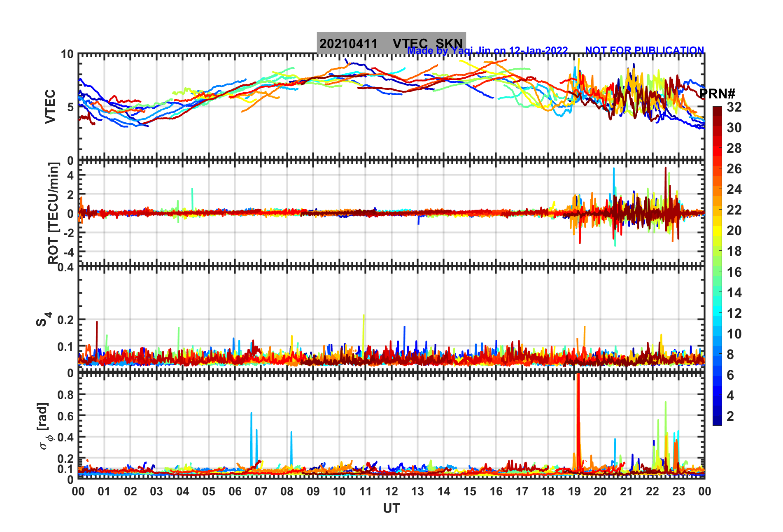Click the "19" hour label on UT axis

coord(574,491)
